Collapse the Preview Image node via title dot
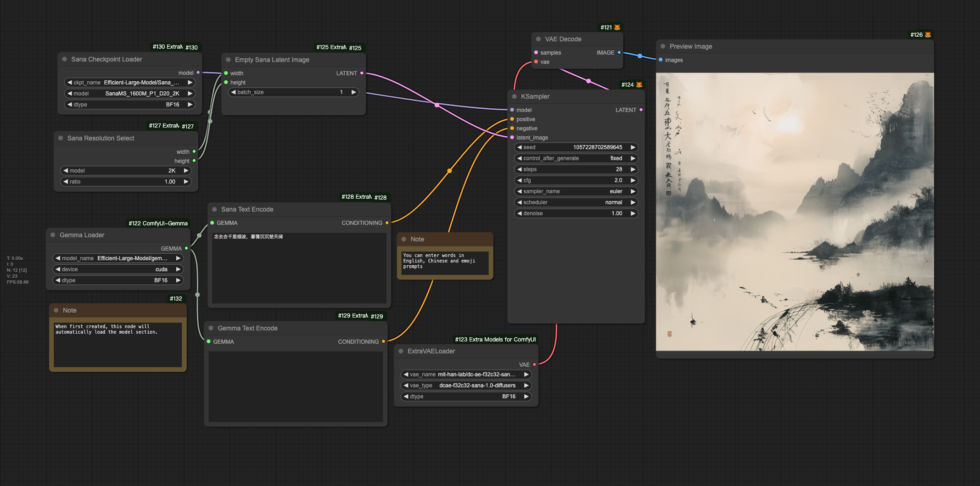 (663, 47)
